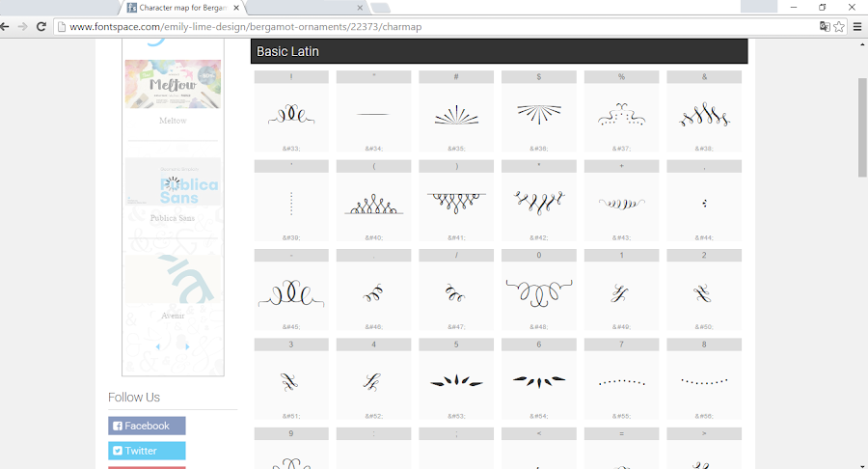The height and width of the screenshot is (469, 868).
Task: Click the address bar URL field
Action: [435, 27]
